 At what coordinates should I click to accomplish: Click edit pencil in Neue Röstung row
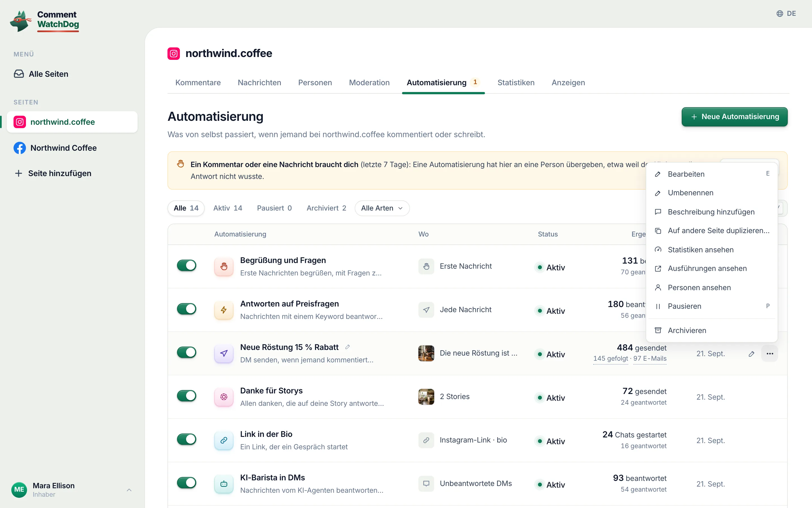pyautogui.click(x=752, y=353)
